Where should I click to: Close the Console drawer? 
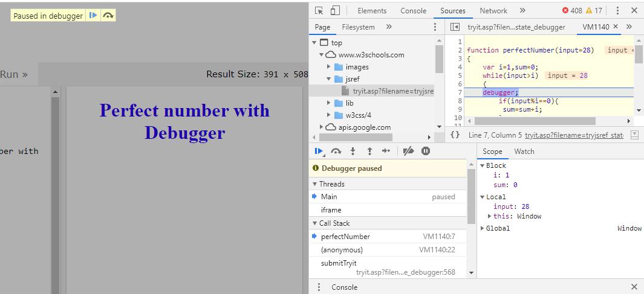pos(634,287)
